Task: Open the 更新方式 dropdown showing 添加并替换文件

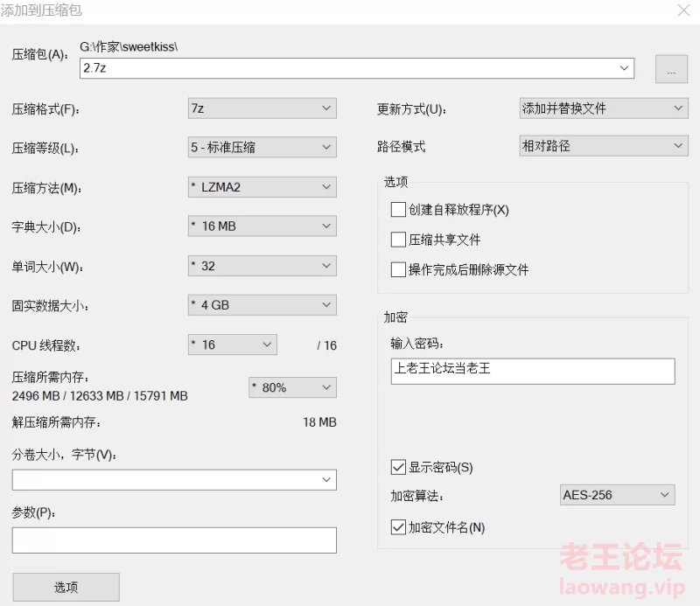Action: pyautogui.click(x=604, y=108)
